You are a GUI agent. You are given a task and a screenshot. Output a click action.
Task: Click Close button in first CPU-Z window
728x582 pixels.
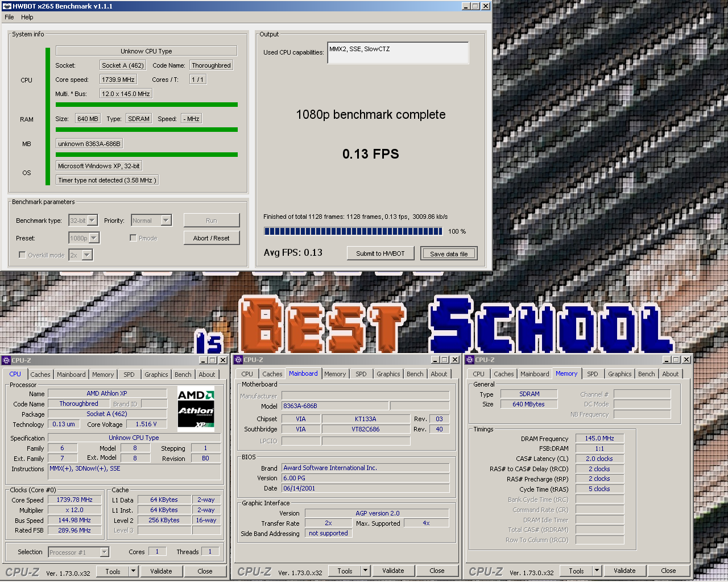[205, 571]
